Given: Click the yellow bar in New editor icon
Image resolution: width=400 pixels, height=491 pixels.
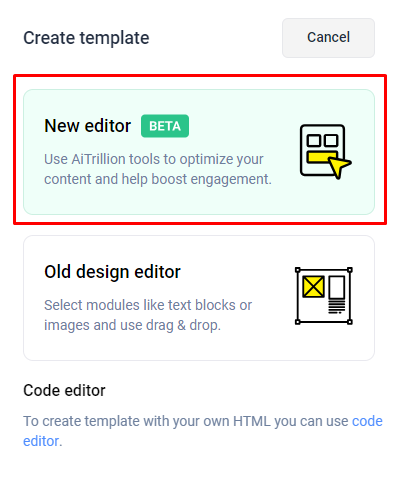Looking at the screenshot, I should 320,157.
